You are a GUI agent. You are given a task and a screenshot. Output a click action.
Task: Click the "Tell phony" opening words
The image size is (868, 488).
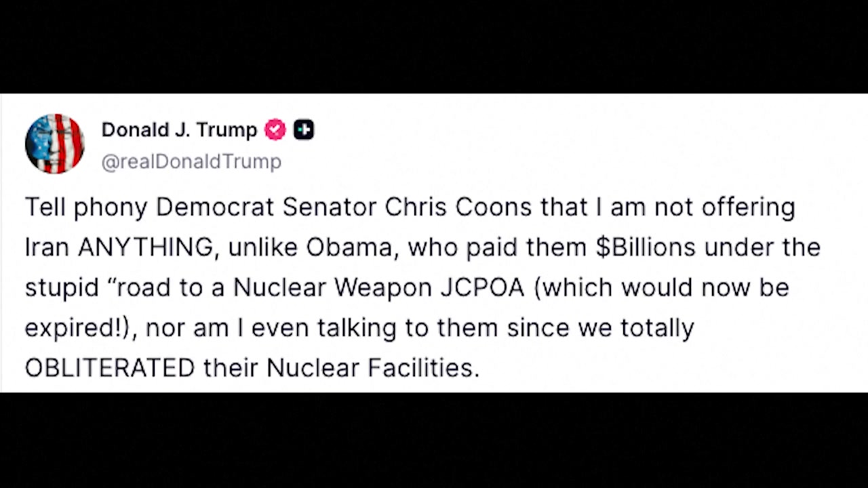click(85, 207)
